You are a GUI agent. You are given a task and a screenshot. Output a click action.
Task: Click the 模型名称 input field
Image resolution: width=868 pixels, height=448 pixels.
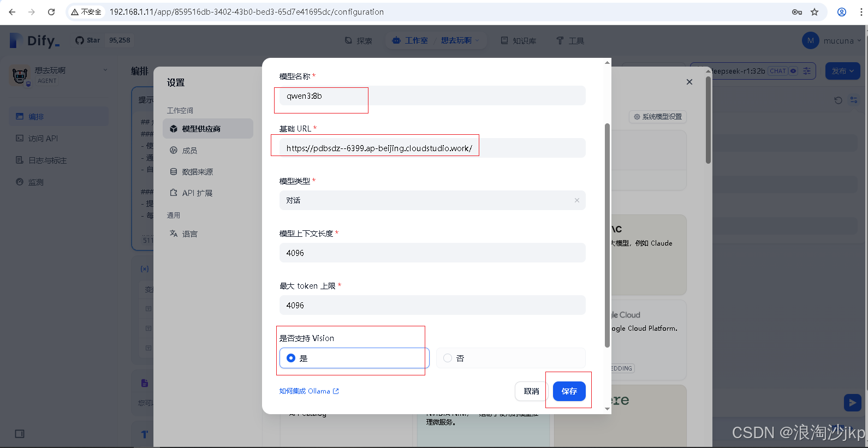click(x=432, y=95)
